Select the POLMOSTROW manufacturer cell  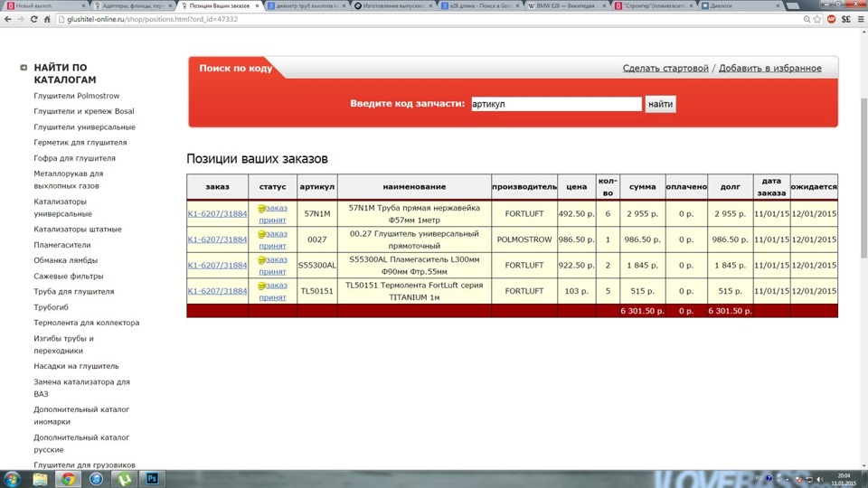click(524, 239)
